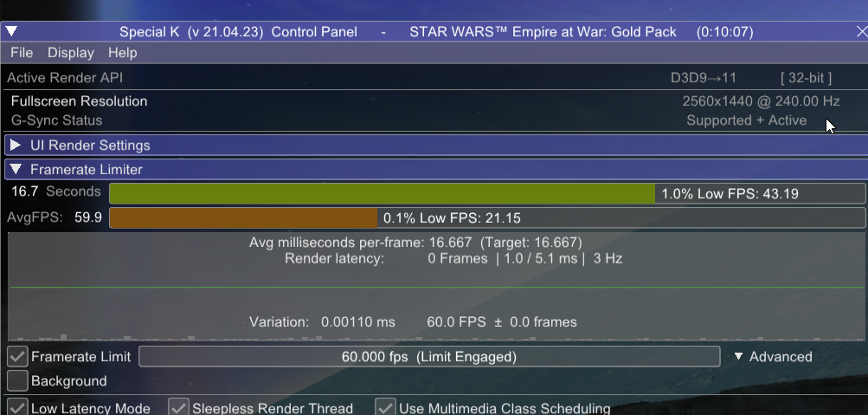Open the Display menu
Image resolution: width=868 pixels, height=415 pixels.
coord(70,53)
